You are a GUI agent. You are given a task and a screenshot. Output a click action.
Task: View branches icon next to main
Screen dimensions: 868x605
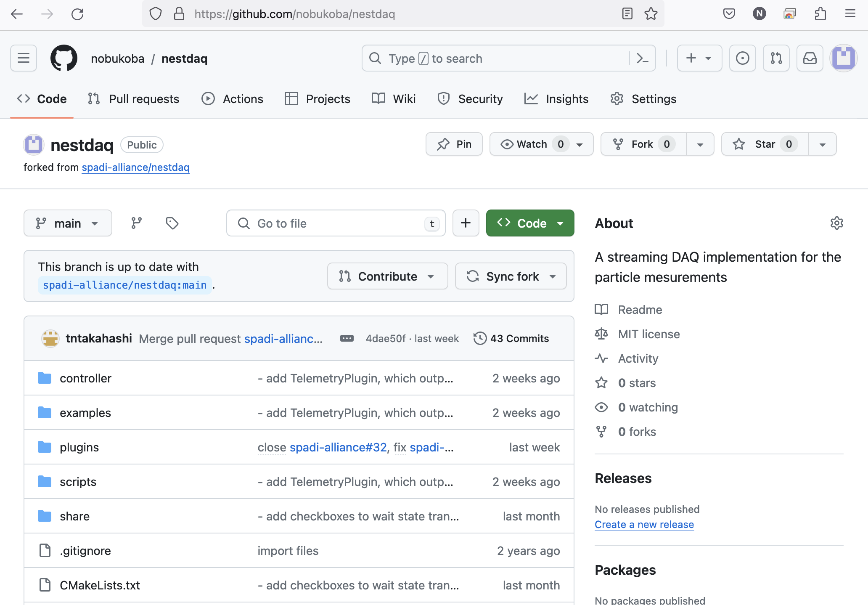pos(136,223)
